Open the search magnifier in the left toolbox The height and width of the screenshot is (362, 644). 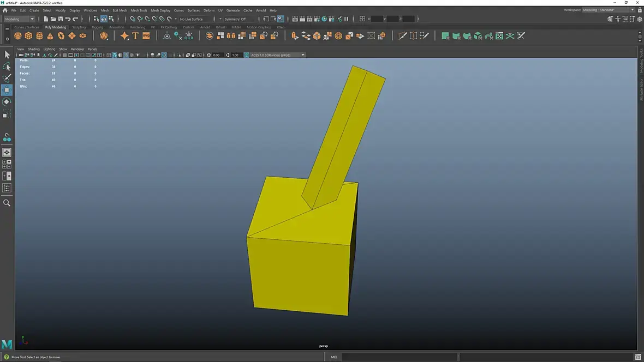[7, 203]
